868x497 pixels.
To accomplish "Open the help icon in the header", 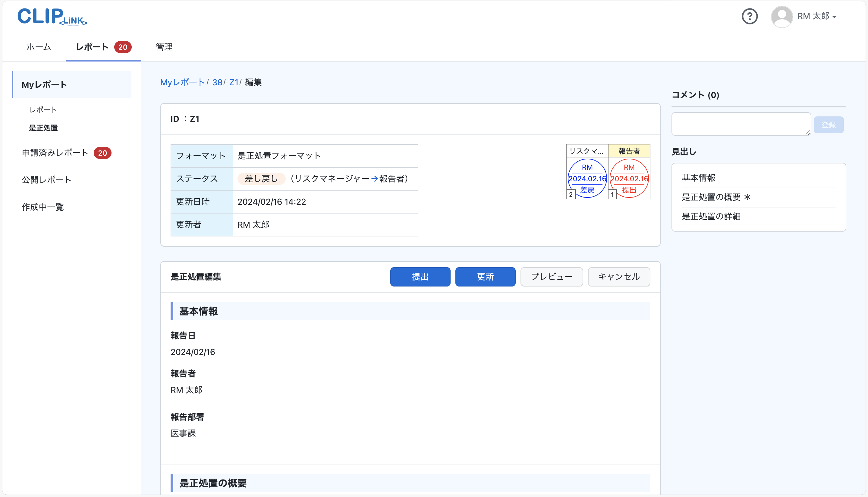I will tap(749, 16).
